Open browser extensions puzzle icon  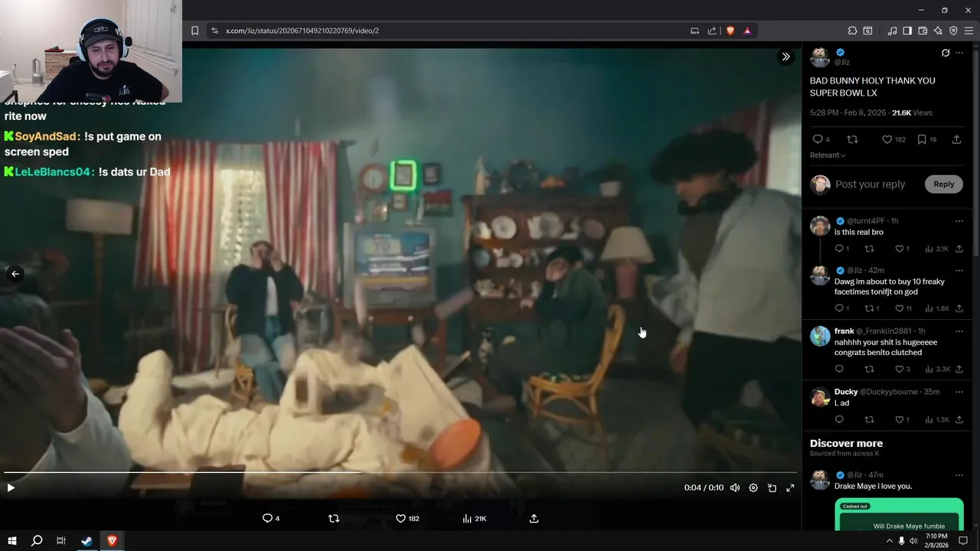852,31
